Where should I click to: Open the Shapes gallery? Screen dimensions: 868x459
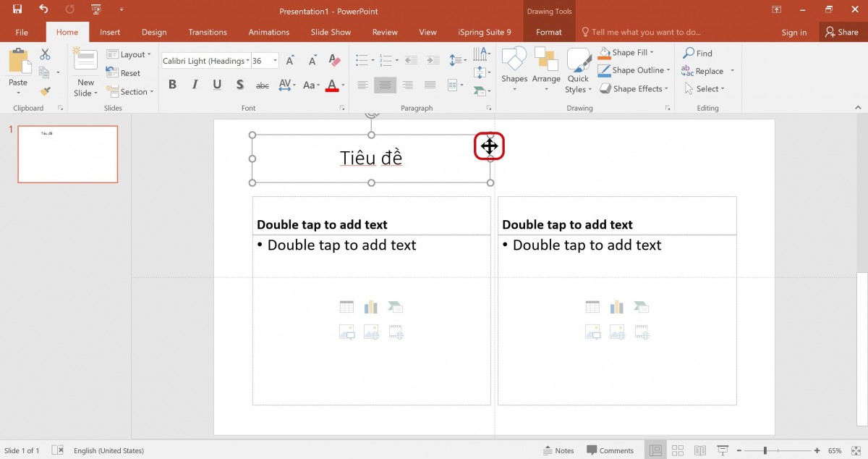pyautogui.click(x=514, y=71)
